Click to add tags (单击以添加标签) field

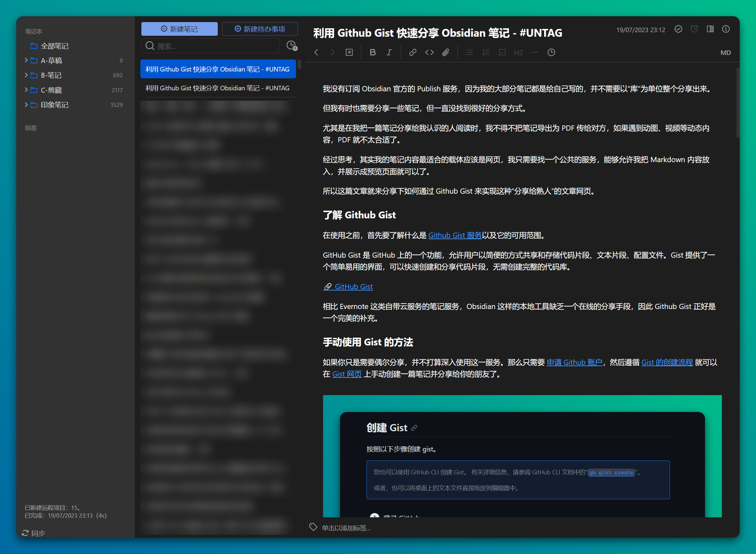[346, 528]
